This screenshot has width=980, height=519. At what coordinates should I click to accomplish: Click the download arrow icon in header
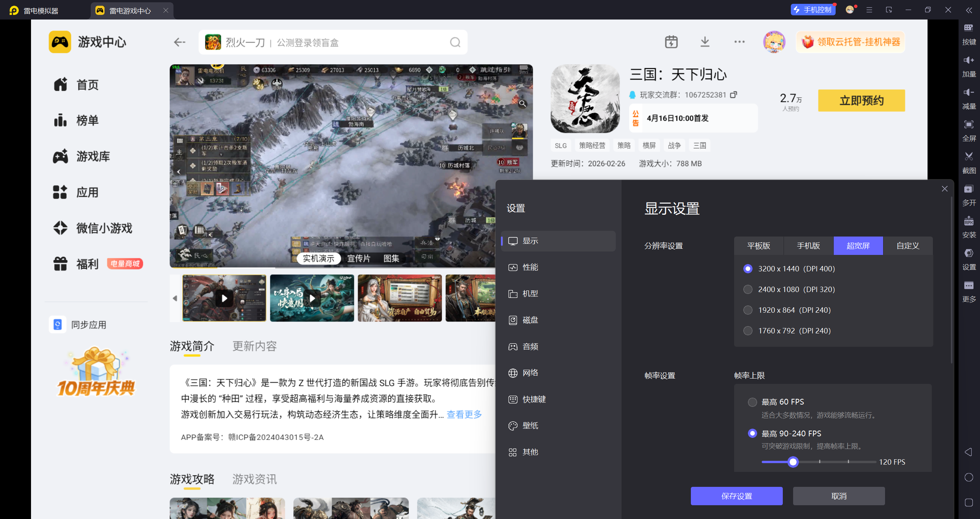tap(705, 42)
